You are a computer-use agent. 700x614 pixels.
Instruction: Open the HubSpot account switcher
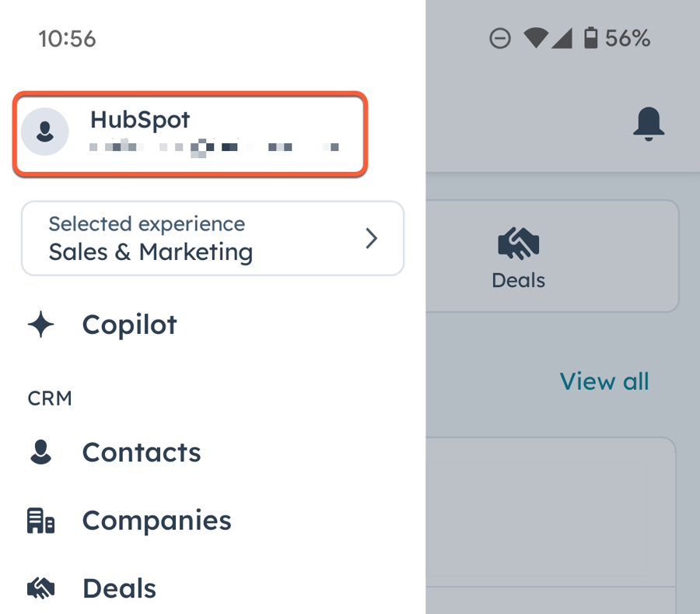pos(189,132)
